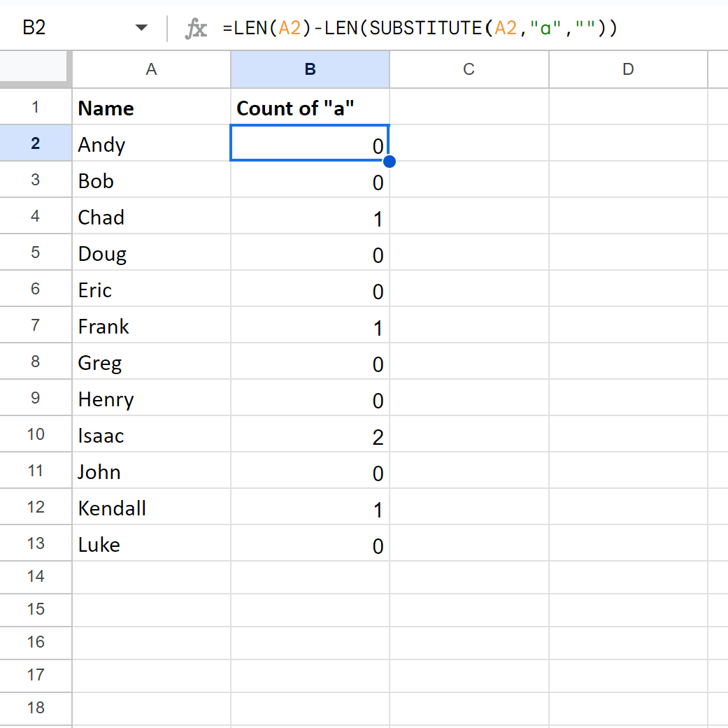This screenshot has width=728, height=728.
Task: Click the 'Name' header cell
Action: click(151, 108)
